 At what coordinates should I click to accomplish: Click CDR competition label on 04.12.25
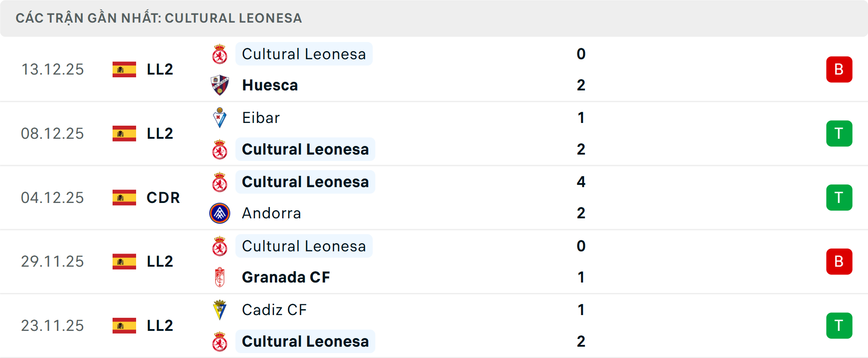(x=163, y=198)
